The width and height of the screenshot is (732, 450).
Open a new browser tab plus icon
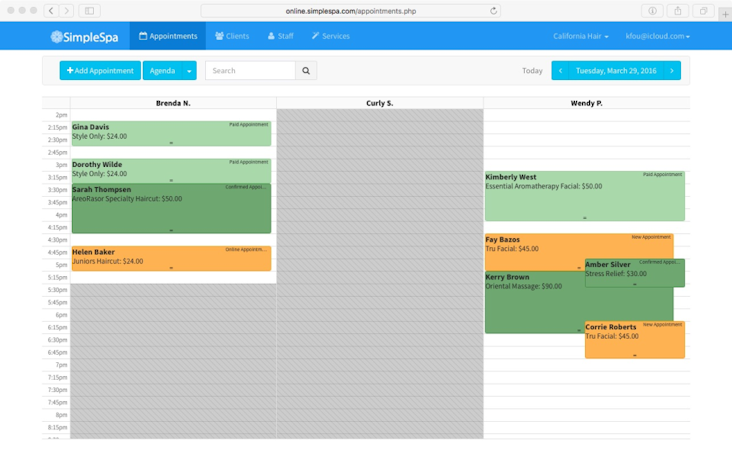click(725, 14)
